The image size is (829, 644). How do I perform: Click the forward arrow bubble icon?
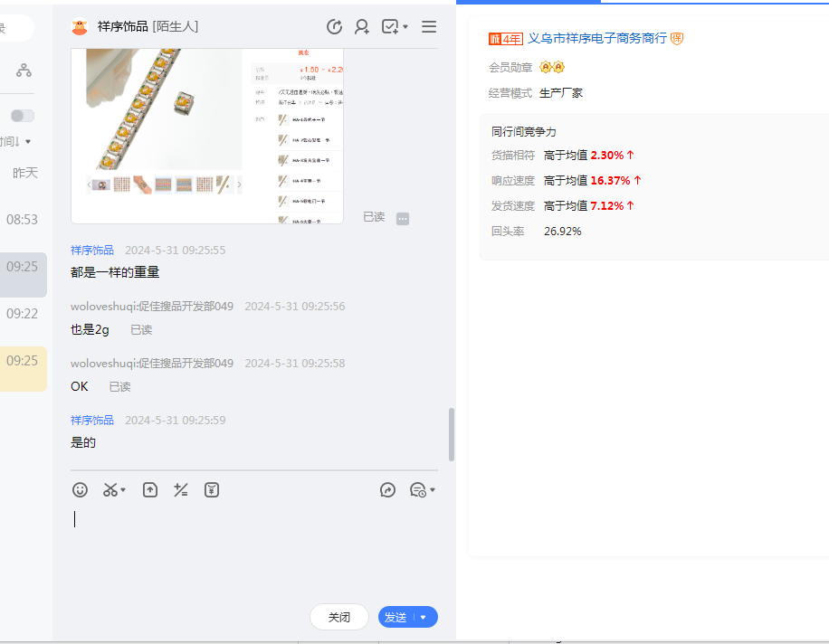(387, 490)
